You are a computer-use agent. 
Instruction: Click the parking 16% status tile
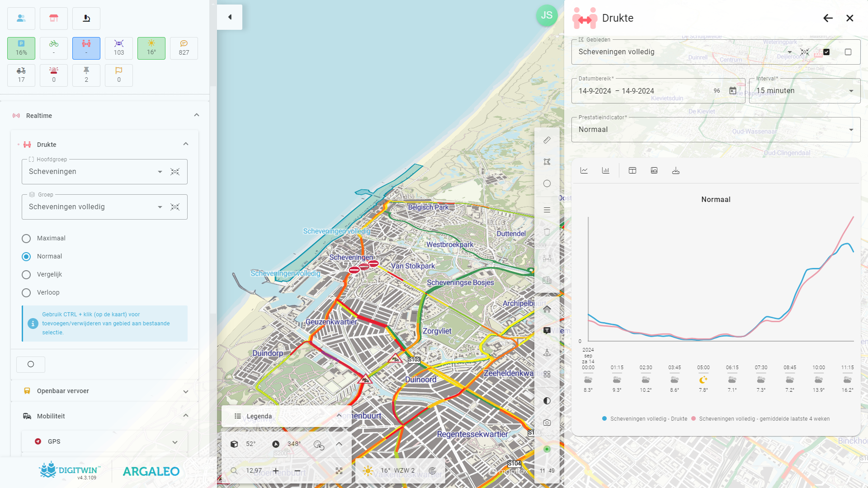coord(21,48)
